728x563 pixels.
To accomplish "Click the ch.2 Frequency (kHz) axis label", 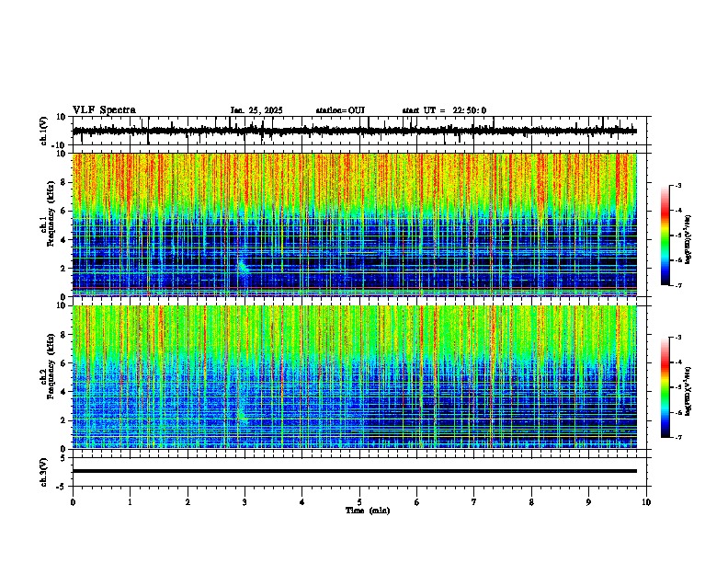I will click(x=47, y=366).
